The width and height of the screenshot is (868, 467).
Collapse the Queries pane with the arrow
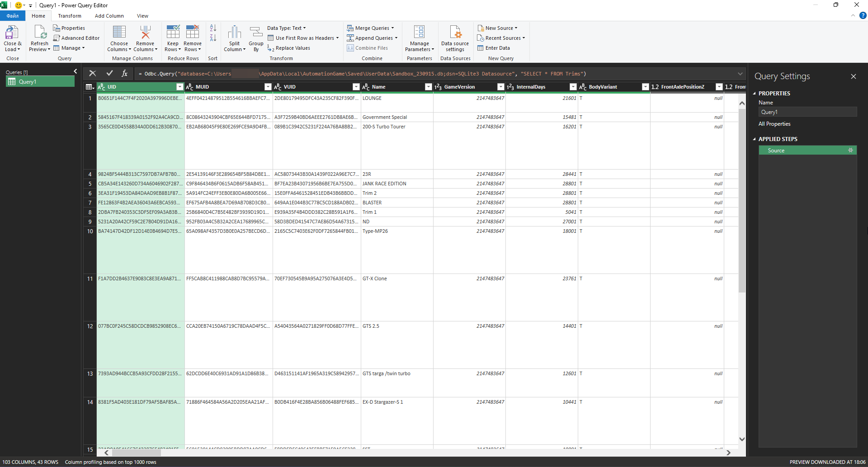click(75, 71)
